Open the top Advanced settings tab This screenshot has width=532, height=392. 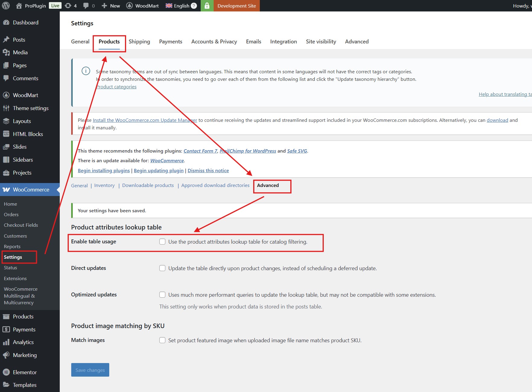[x=357, y=42]
